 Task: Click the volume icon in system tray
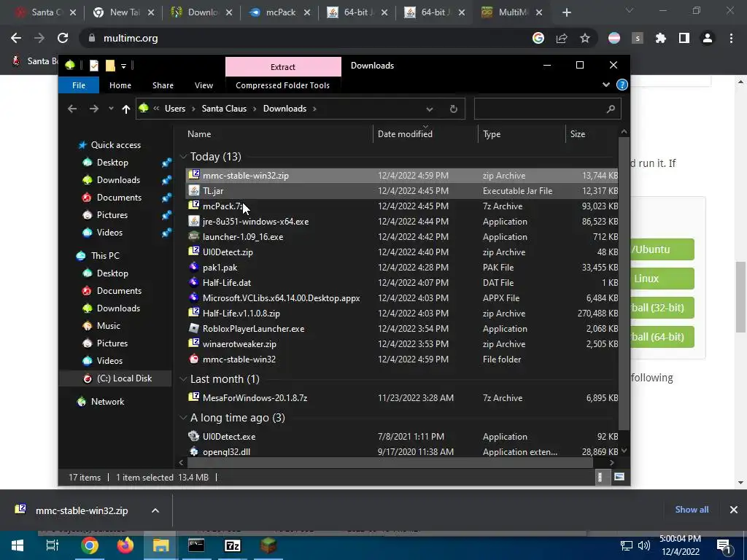click(643, 545)
